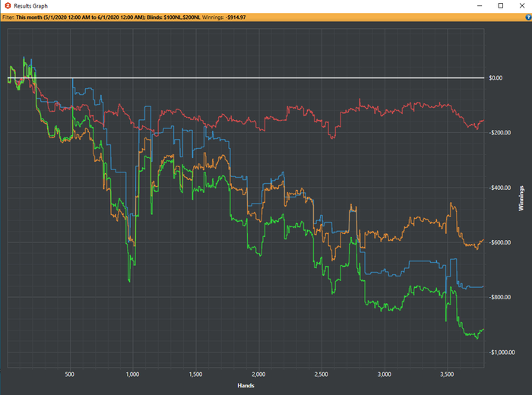The width and height of the screenshot is (532, 395).
Task: Click the vertical Winnings axis title
Action: coord(521,198)
